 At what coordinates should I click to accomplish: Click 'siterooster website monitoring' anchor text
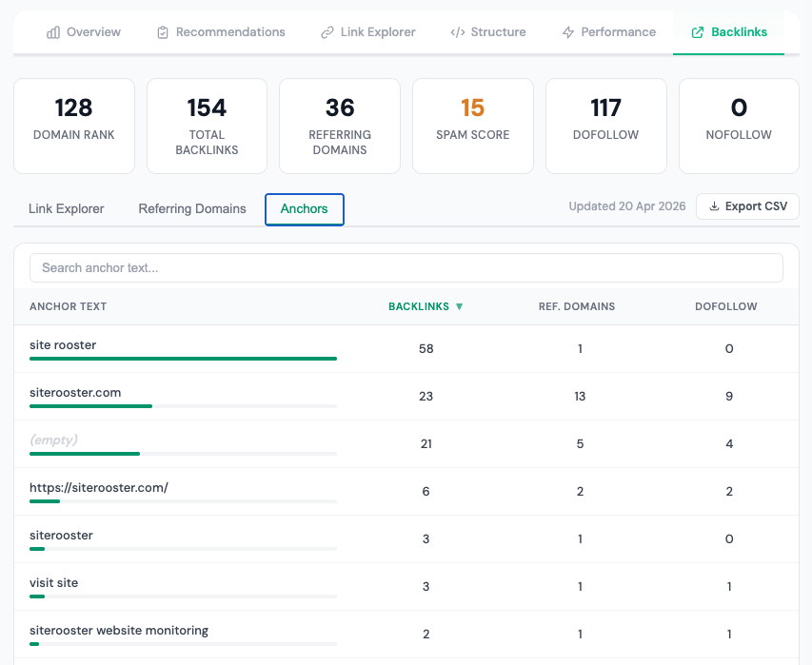tap(119, 631)
